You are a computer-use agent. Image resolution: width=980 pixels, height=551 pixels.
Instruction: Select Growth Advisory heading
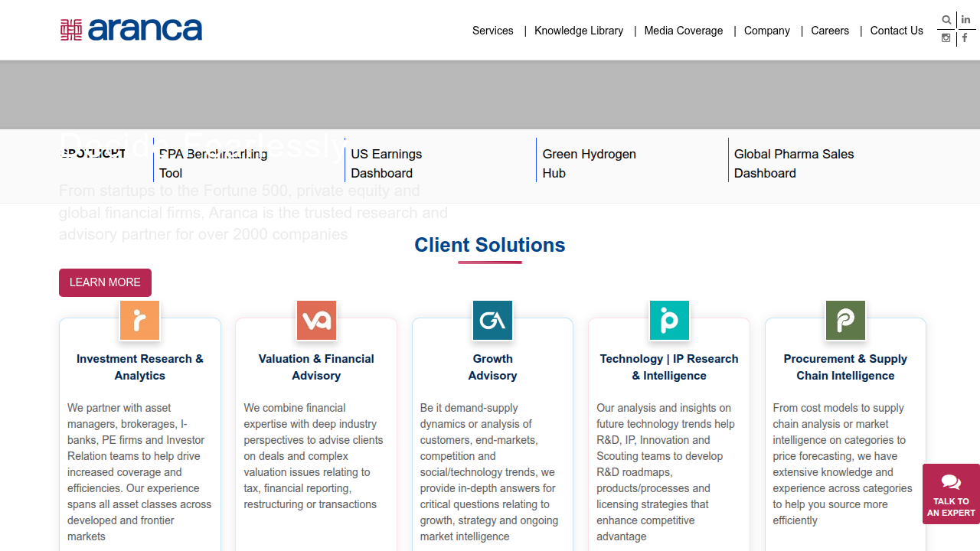pos(492,367)
